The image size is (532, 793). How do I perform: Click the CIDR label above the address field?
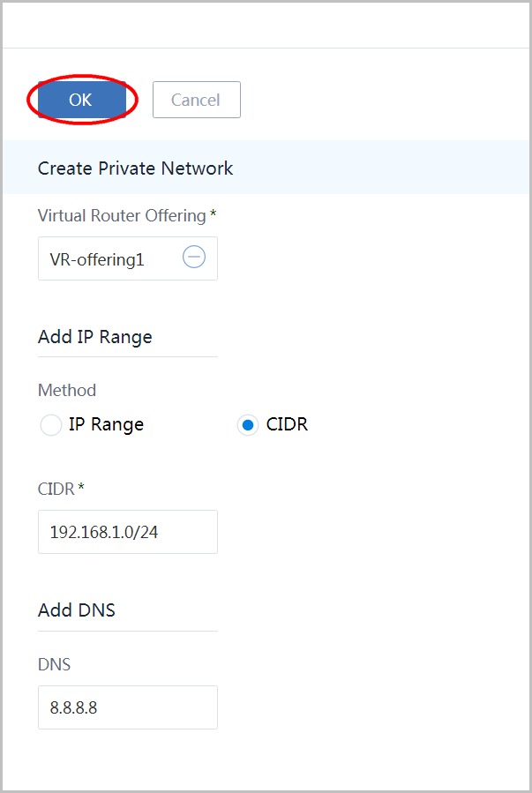click(56, 489)
